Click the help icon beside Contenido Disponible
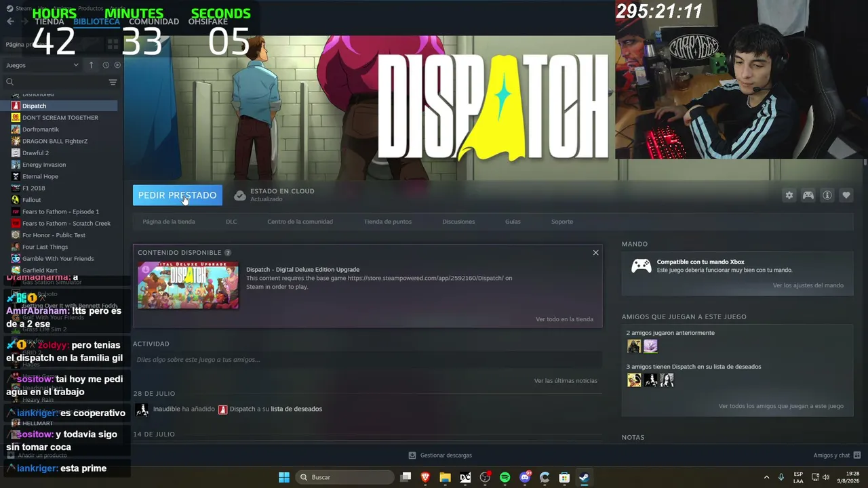868x488 pixels. (x=228, y=253)
